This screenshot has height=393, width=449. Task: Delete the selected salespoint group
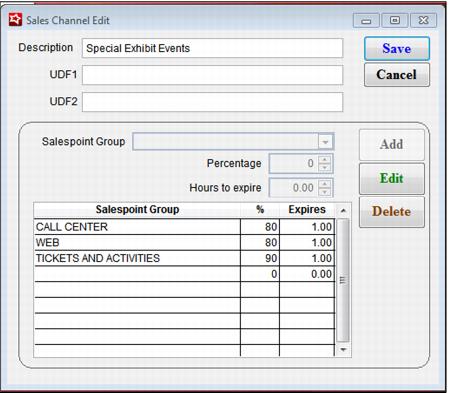[x=392, y=211]
